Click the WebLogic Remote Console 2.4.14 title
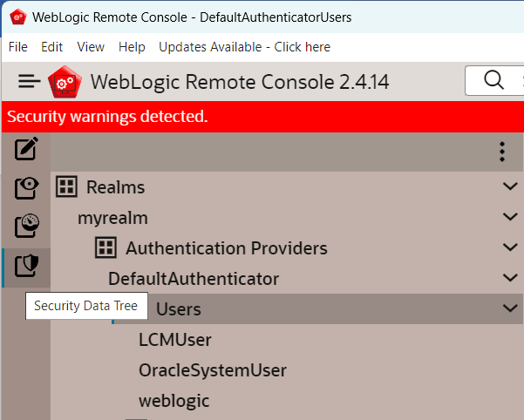The height and width of the screenshot is (420, 524). (x=240, y=82)
